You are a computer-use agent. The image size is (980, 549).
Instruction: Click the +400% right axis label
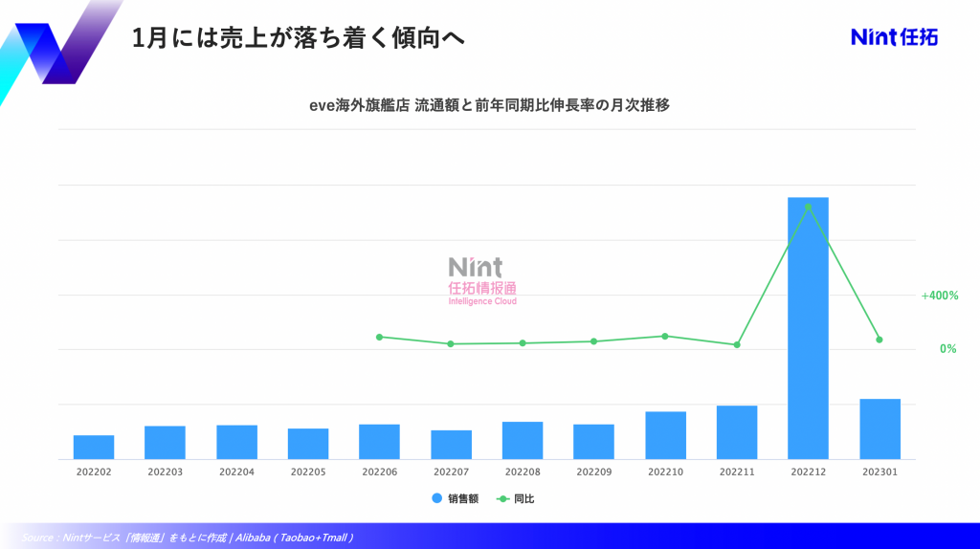pos(939,296)
